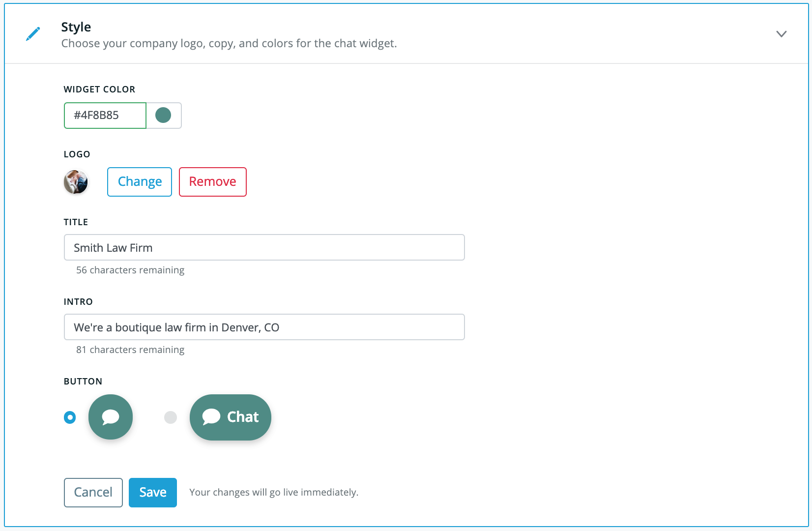Click the widget color hex input field
Image resolution: width=812 pixels, height=531 pixels.
[105, 116]
